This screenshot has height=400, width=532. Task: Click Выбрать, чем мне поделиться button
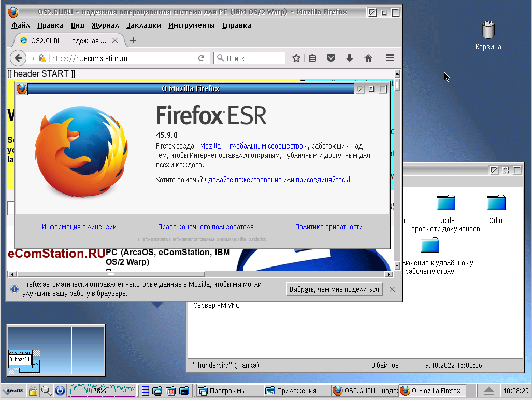tap(334, 289)
